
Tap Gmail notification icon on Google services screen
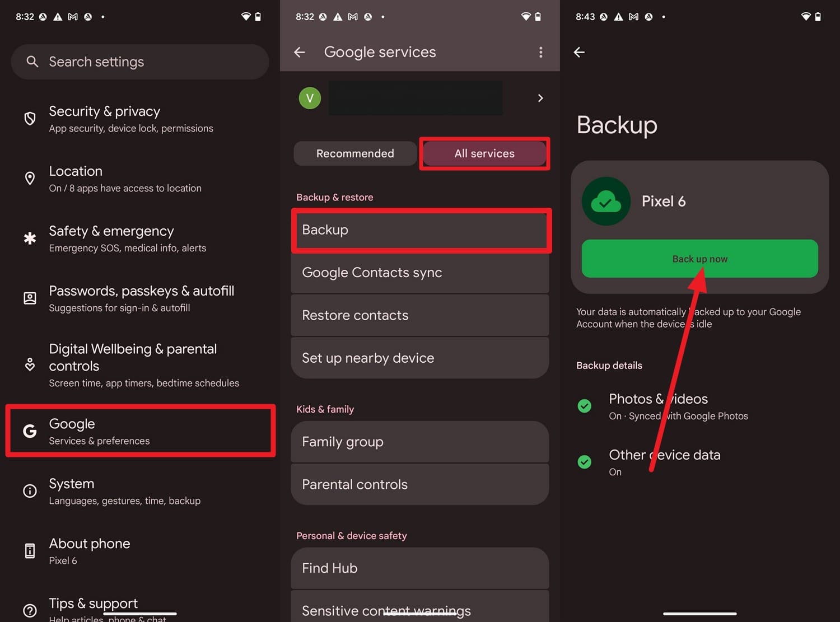353,17
